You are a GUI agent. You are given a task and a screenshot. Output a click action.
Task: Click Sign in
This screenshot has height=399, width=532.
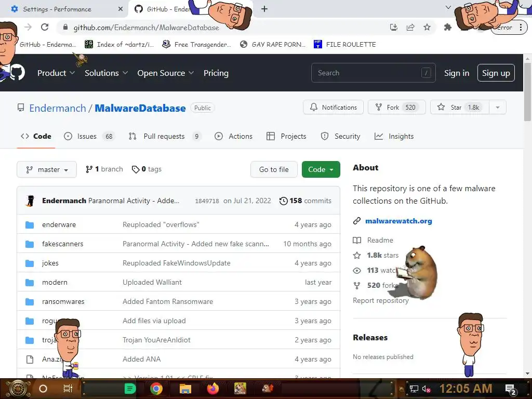(x=457, y=73)
